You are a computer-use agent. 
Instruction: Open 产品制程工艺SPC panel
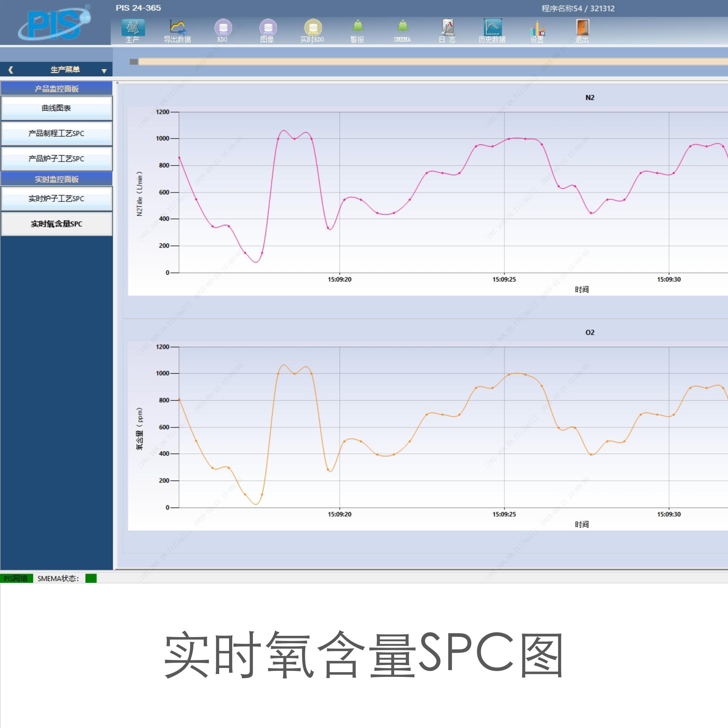[57, 133]
